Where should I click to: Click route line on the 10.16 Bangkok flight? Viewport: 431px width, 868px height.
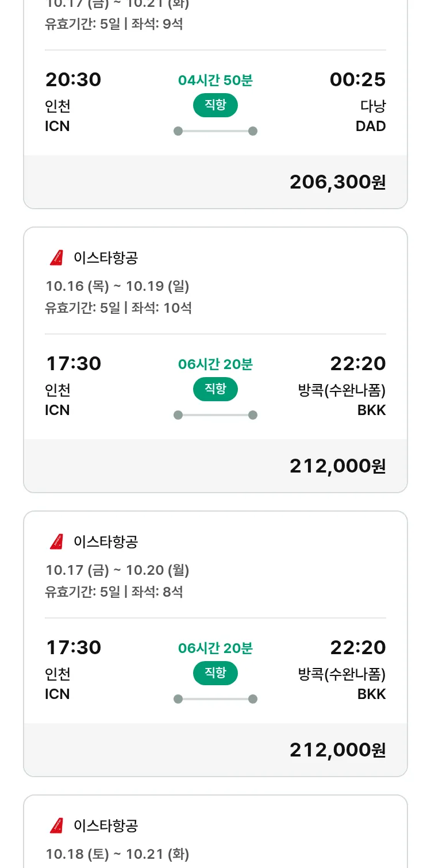coord(215,415)
